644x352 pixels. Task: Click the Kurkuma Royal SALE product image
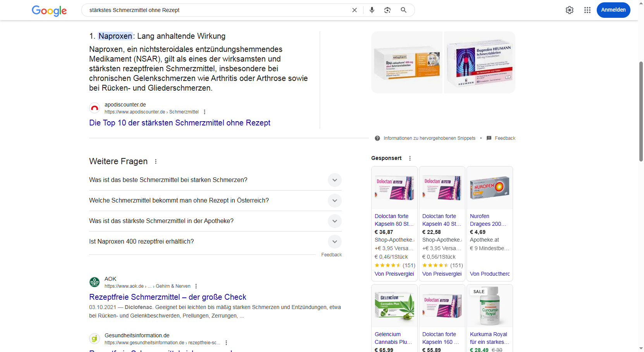coord(490,306)
